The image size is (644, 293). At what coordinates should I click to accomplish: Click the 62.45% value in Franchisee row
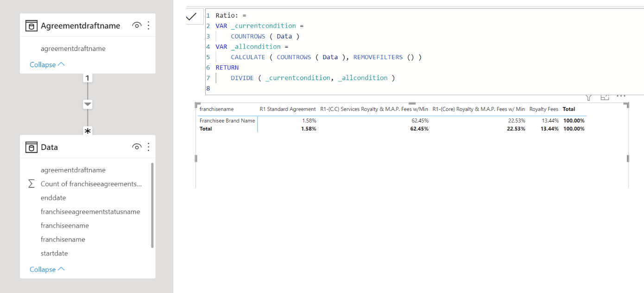tap(420, 120)
